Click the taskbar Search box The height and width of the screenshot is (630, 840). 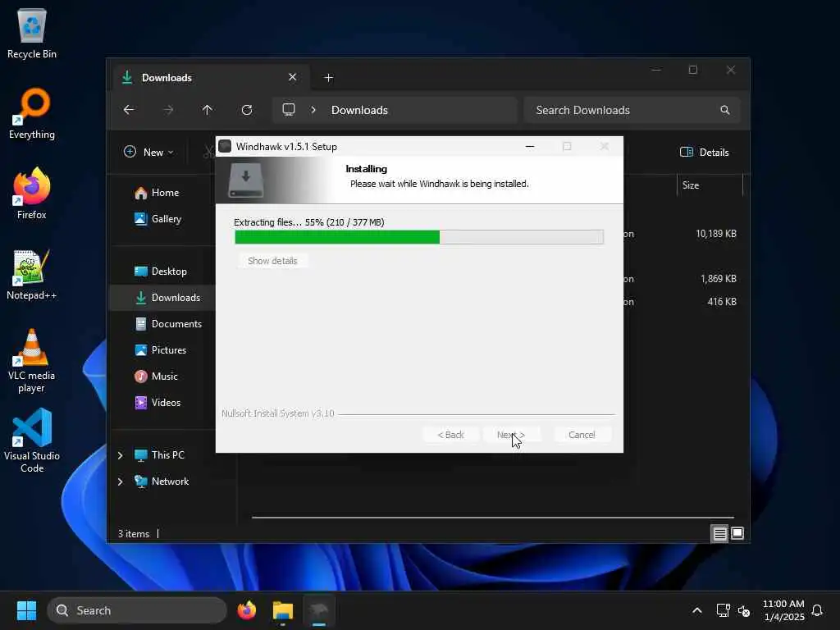click(137, 610)
